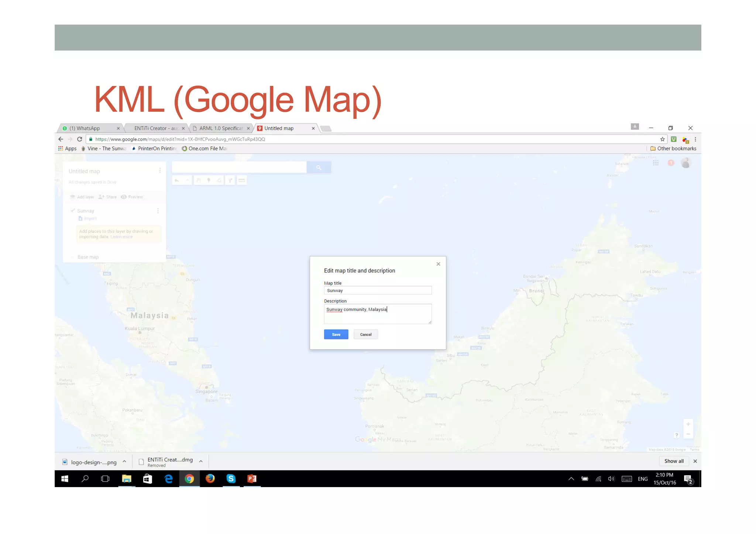Select the Add directions tool
The width and height of the screenshot is (756, 534).
[230, 180]
